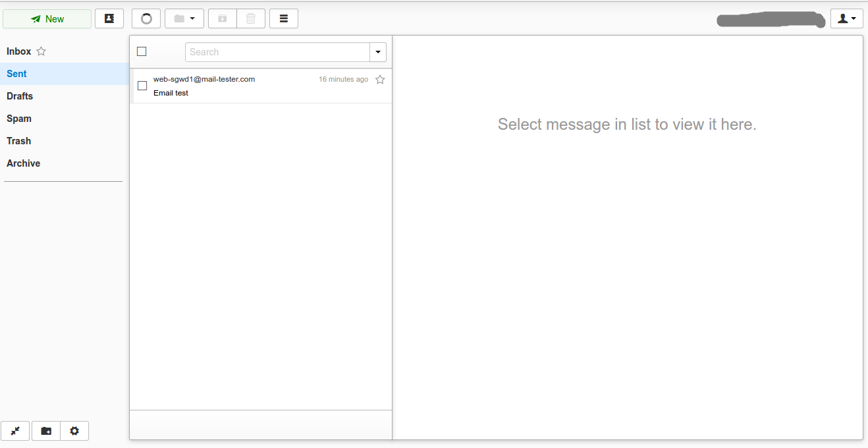The height and width of the screenshot is (448, 868).
Task: Check the select all messages checkbox
Action: 142,51
